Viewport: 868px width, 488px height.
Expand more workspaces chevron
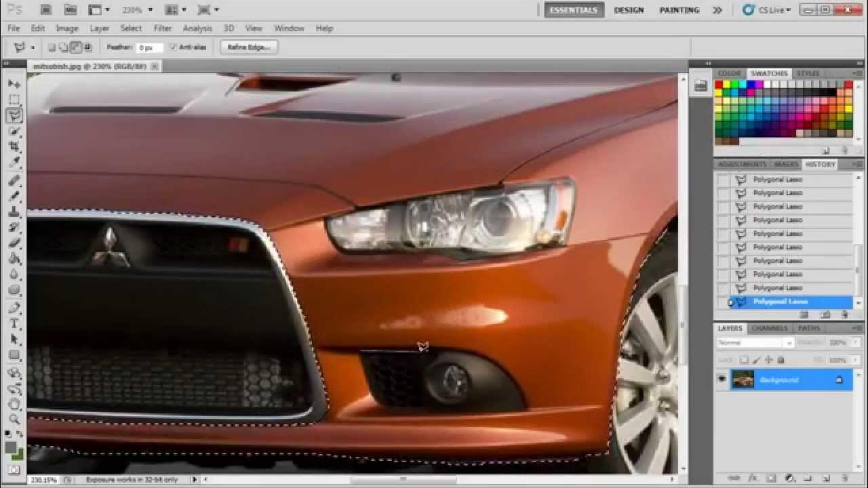717,10
